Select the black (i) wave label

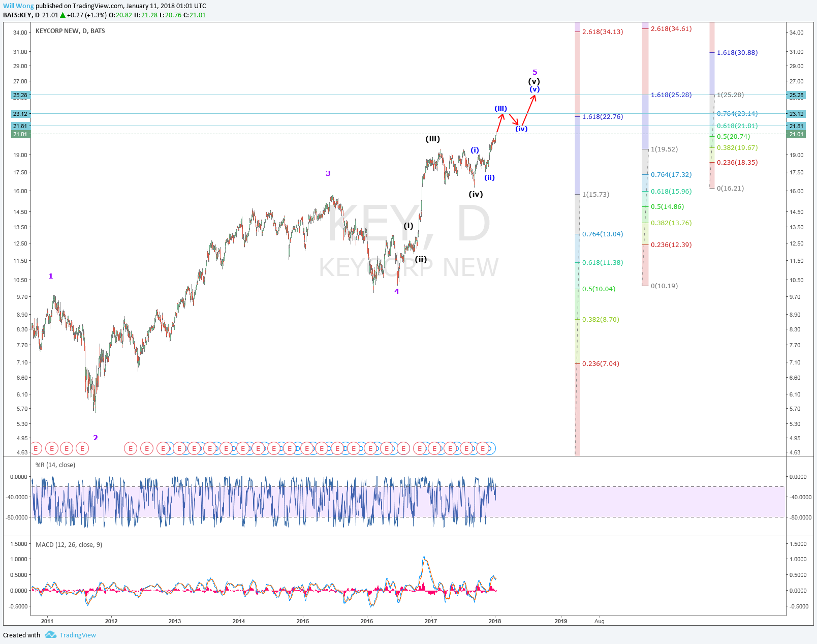pyautogui.click(x=408, y=226)
